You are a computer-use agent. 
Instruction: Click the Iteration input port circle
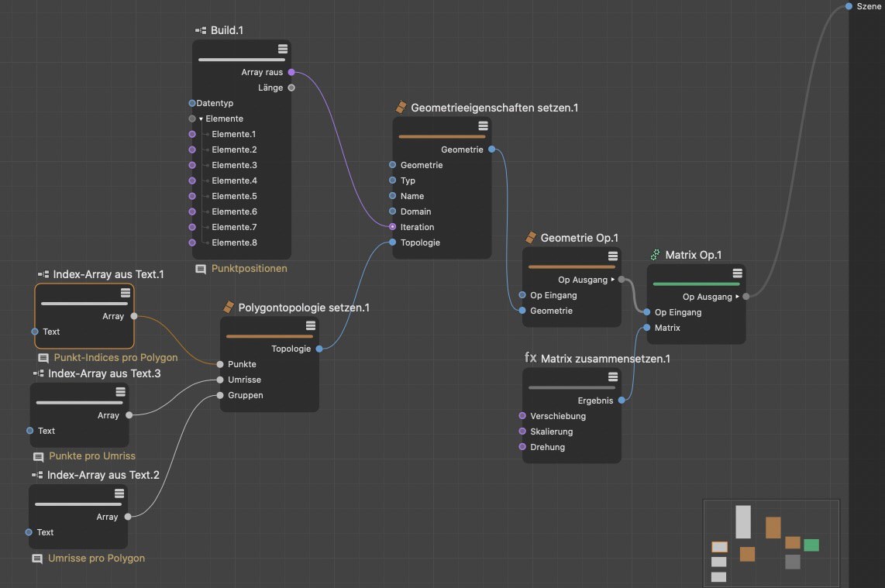tap(393, 227)
